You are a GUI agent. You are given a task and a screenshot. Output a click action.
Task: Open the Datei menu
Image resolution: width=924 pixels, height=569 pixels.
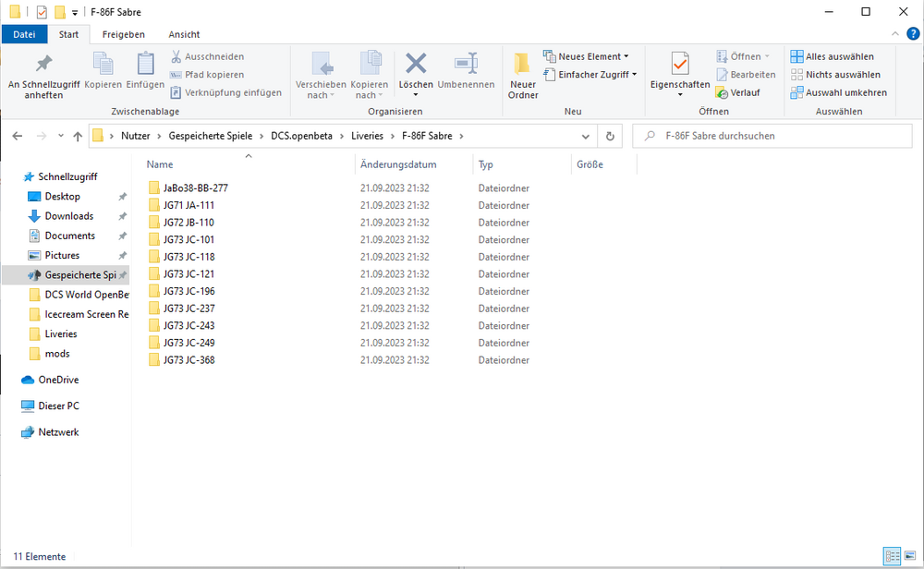point(24,35)
